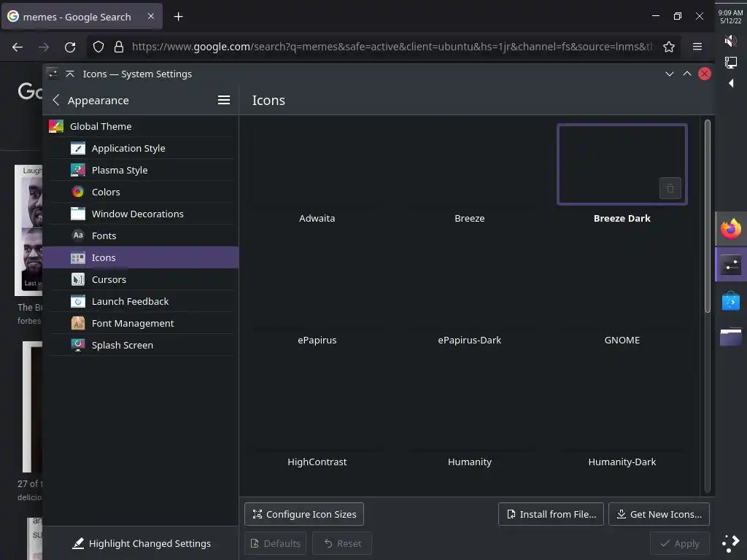Bookmark the page with the star icon

tap(669, 47)
